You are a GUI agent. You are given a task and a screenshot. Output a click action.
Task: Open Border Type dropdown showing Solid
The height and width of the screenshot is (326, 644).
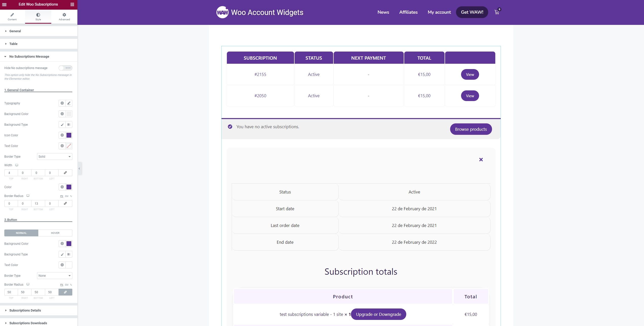pyautogui.click(x=55, y=157)
